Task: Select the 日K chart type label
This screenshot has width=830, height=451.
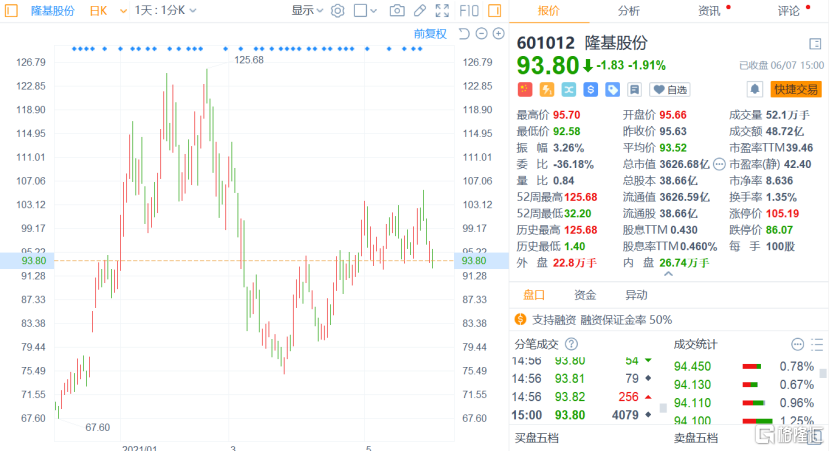Action: (98, 11)
